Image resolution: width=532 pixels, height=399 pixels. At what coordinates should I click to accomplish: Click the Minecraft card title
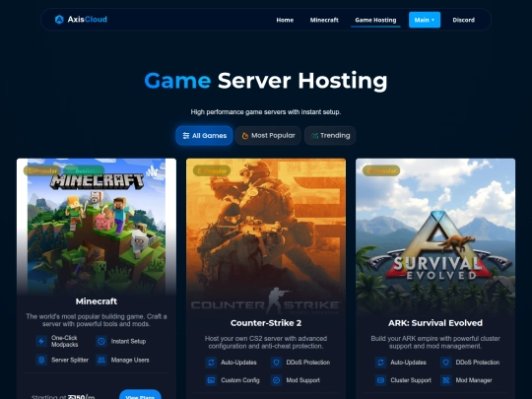point(97,301)
